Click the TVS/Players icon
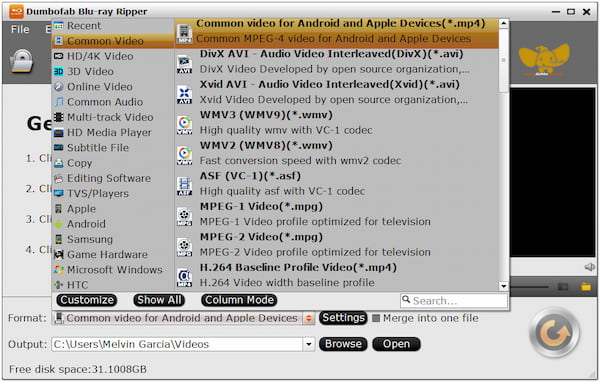The height and width of the screenshot is (382, 600). pos(59,194)
